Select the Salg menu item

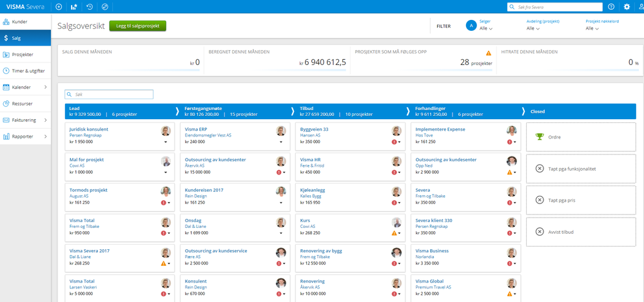tap(26, 38)
